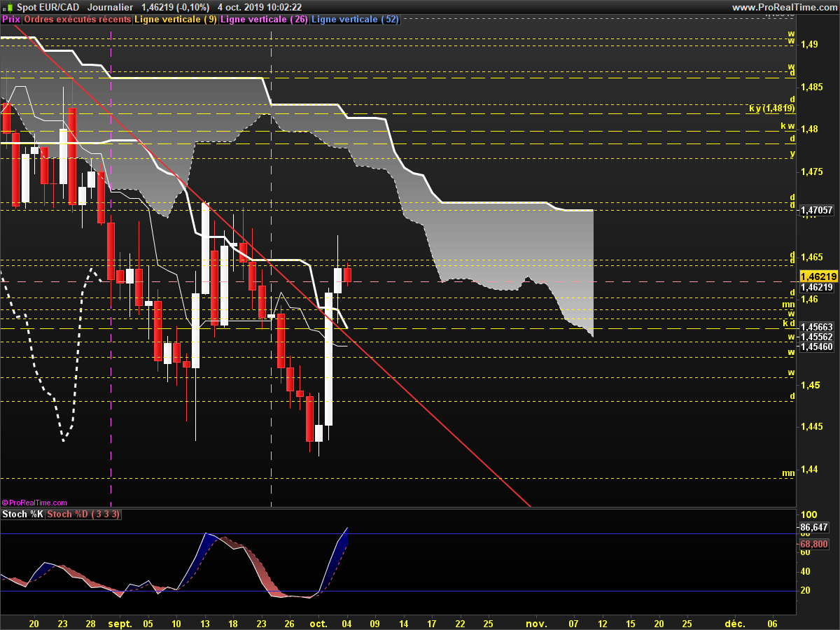Click the 1,445 price scale label
This screenshot has height=630, width=840.
(811, 427)
